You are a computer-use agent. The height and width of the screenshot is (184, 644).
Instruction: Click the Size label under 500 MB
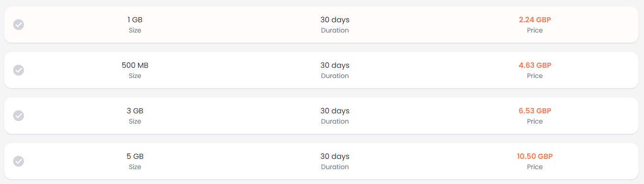click(x=135, y=76)
